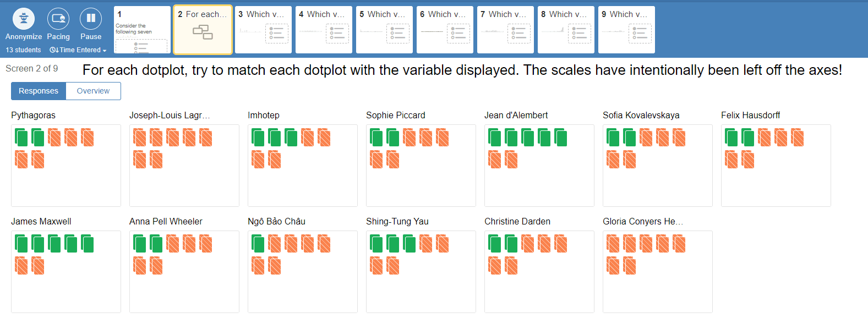Click Pythagoras's first green card icon
This screenshot has height=318, width=868.
click(x=21, y=138)
